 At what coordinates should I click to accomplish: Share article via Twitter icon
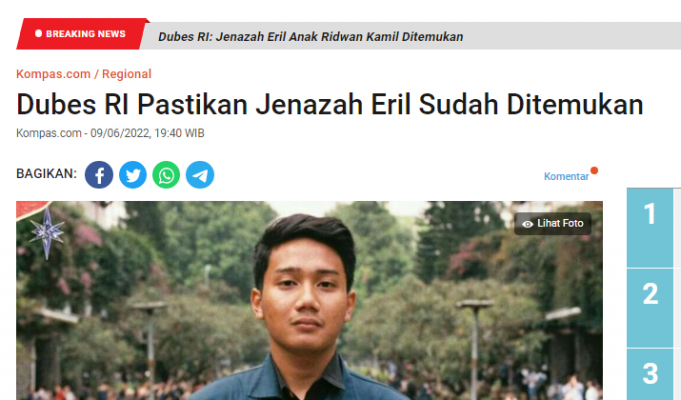click(132, 175)
